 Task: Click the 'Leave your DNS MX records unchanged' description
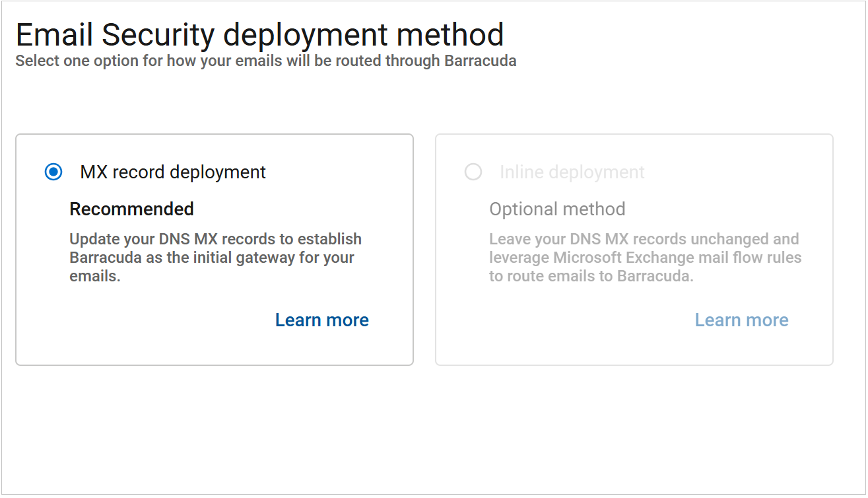point(646,258)
